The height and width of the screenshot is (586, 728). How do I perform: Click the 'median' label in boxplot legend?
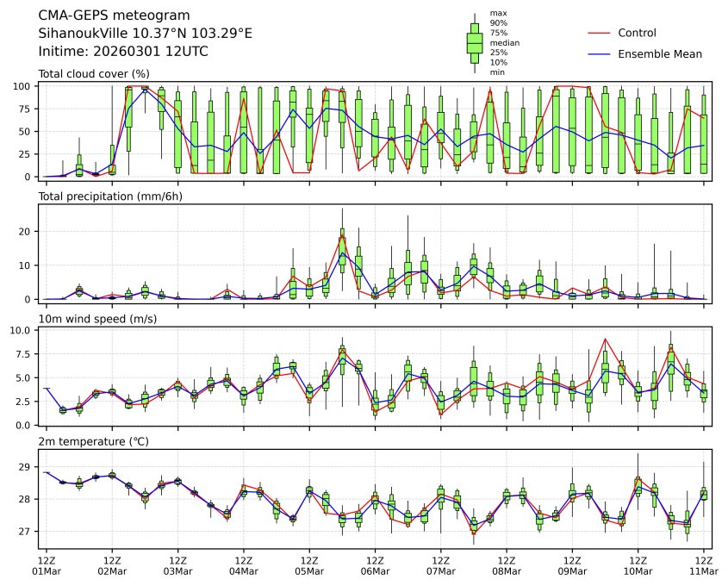(504, 42)
